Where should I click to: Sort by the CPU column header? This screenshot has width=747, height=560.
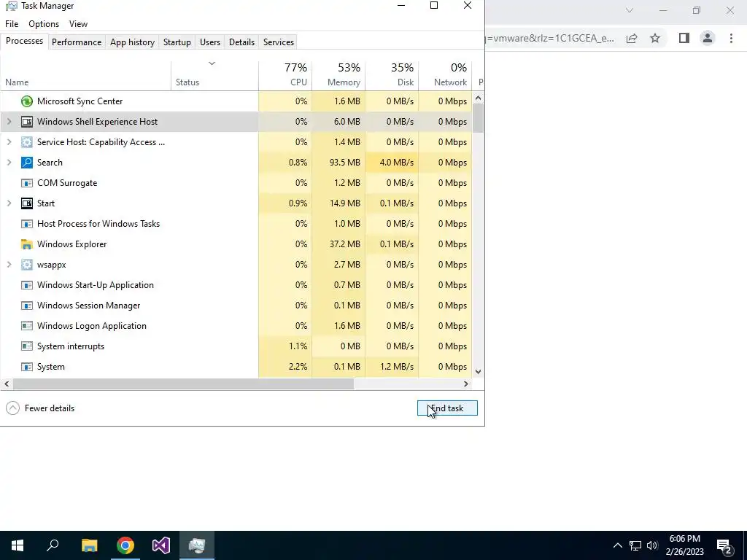[x=285, y=75]
